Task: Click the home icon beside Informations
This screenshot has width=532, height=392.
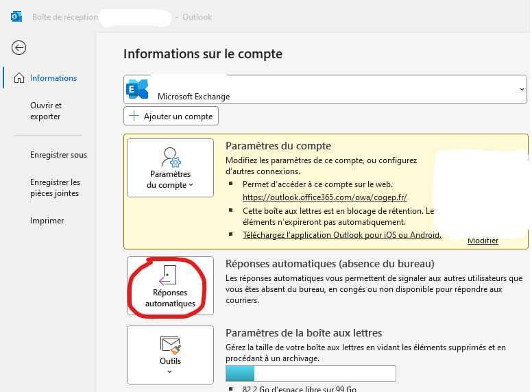Action: point(19,78)
